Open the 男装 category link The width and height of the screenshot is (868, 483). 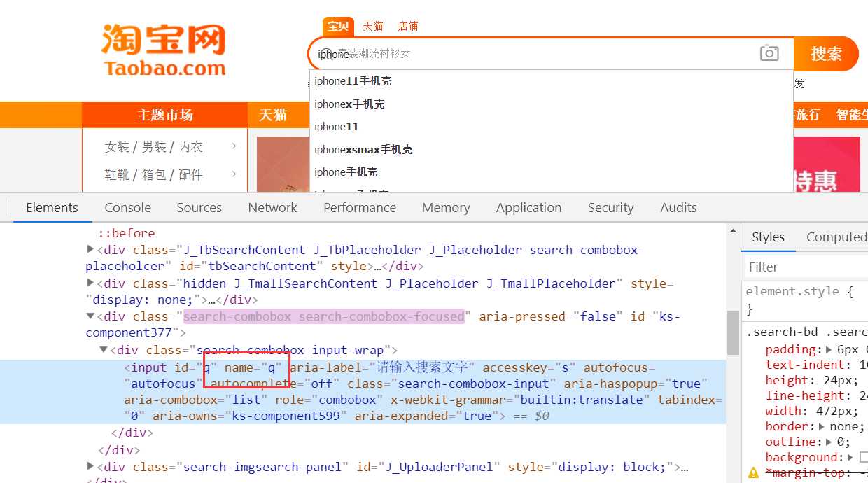(155, 147)
